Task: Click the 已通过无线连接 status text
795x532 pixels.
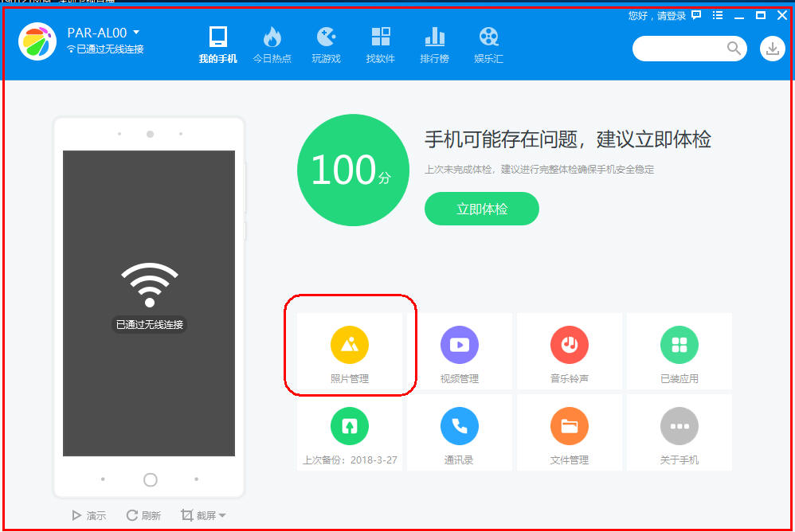Action: coord(110,49)
